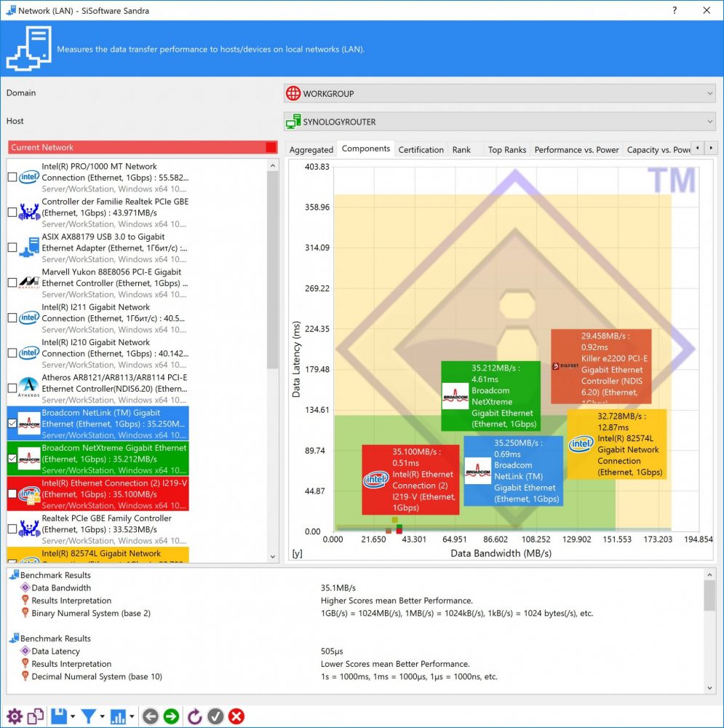The image size is (724, 728).
Task: Open the options gear in bottom toolbar
Action: [15, 716]
